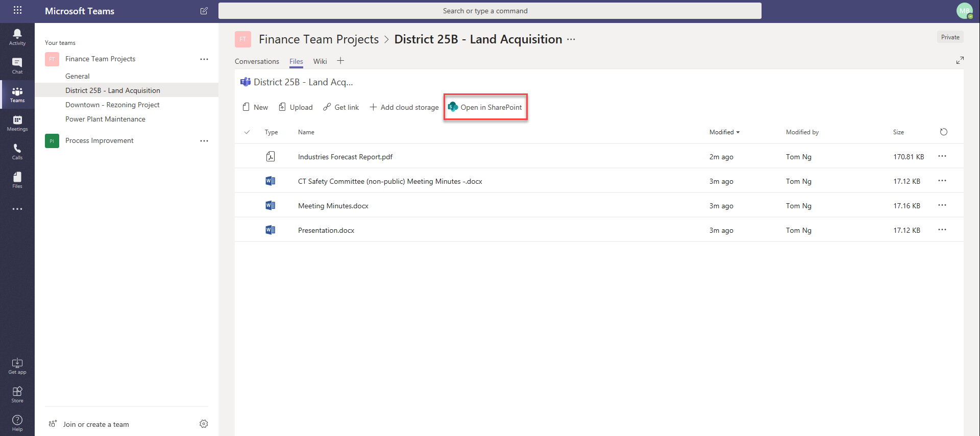Open more actions for Presentation.docx
This screenshot has height=436, width=980.
(x=942, y=230)
